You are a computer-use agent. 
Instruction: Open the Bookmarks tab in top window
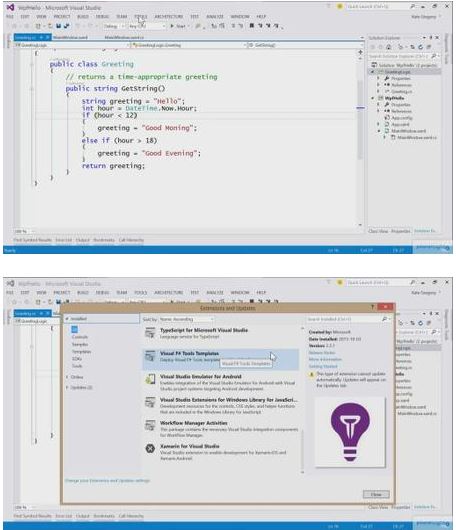click(104, 240)
